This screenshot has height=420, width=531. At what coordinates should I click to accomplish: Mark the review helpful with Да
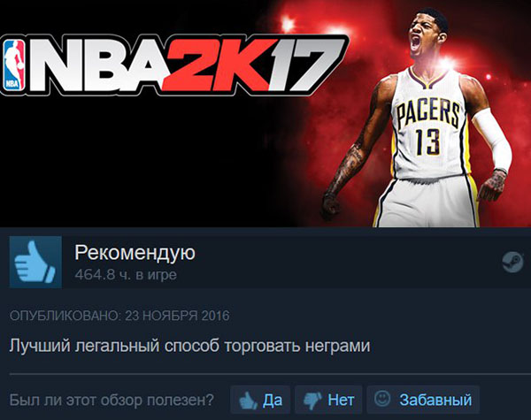pos(260,400)
